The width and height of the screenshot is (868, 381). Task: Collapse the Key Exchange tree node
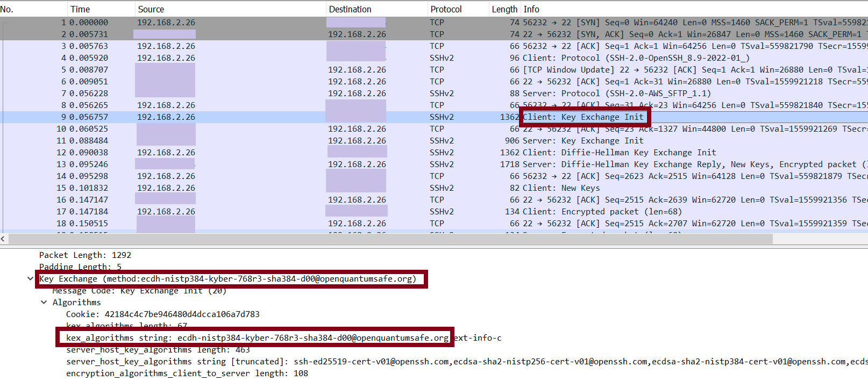pyautogui.click(x=30, y=279)
